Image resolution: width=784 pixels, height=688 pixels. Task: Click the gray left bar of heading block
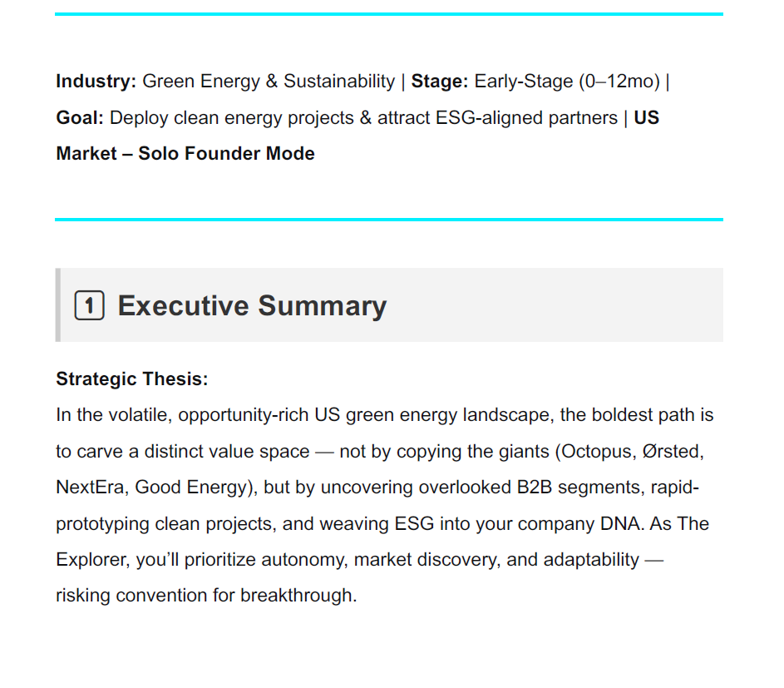[x=58, y=305]
